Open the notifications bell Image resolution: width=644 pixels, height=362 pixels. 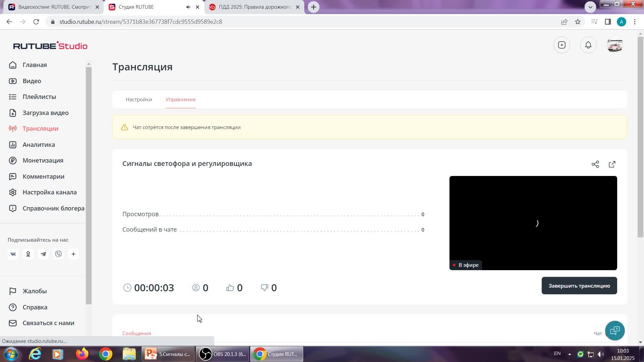tap(588, 45)
